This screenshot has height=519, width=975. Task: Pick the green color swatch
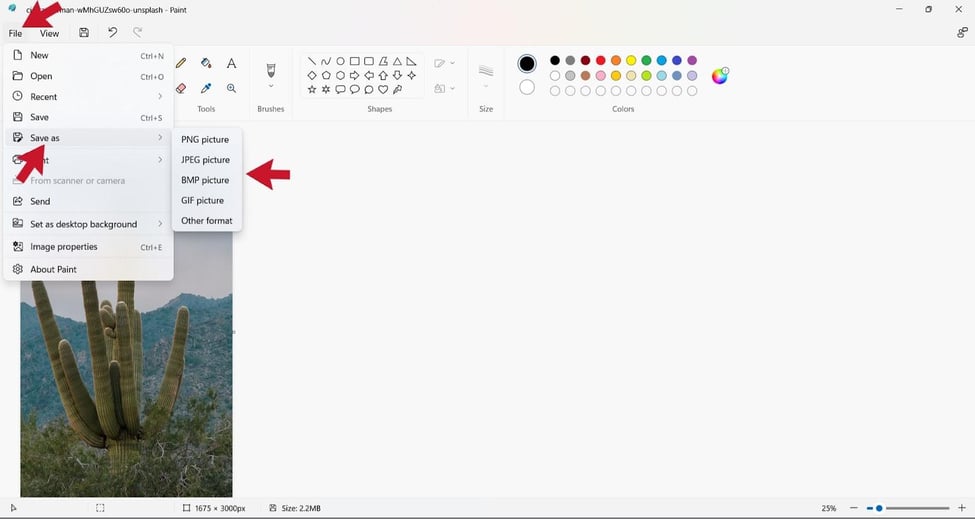pos(646,60)
